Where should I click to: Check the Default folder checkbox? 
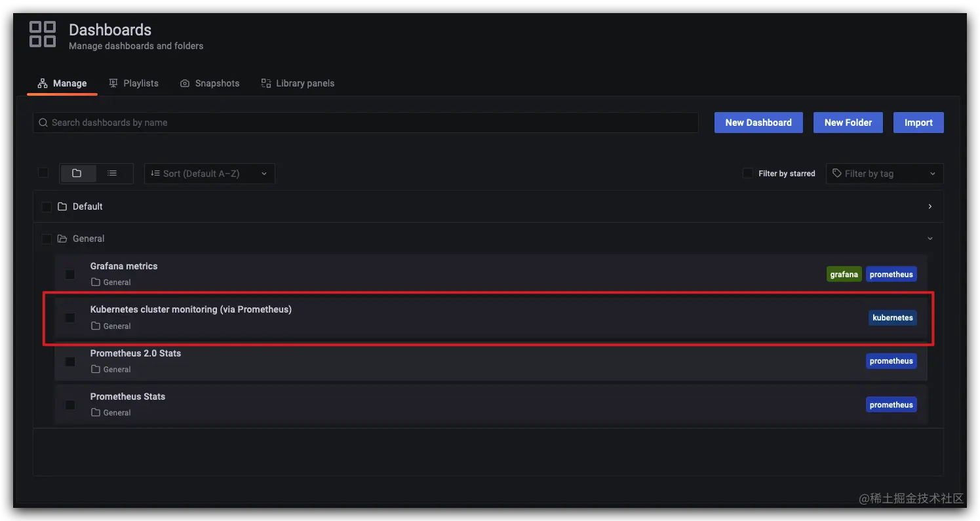click(47, 206)
